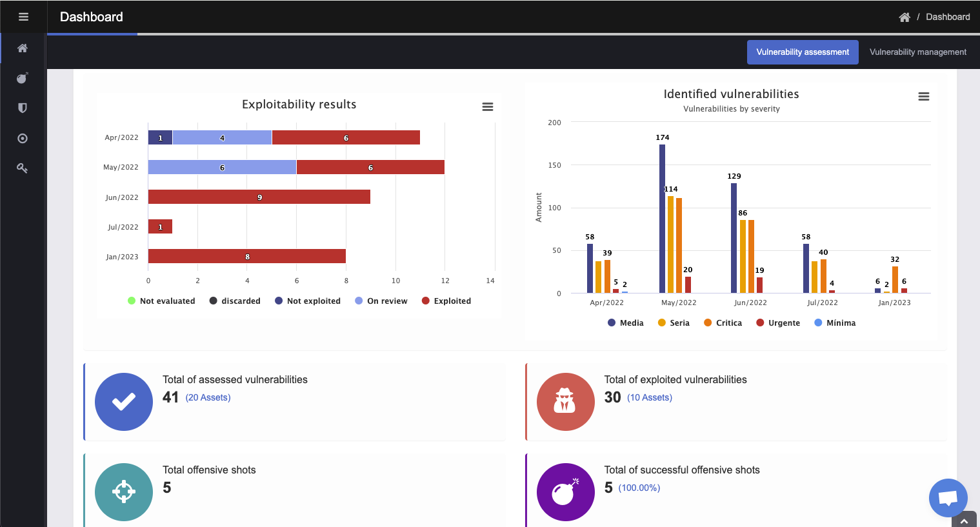The width and height of the screenshot is (980, 527).
Task: Open the bomb icon in sidebar
Action: (x=23, y=78)
